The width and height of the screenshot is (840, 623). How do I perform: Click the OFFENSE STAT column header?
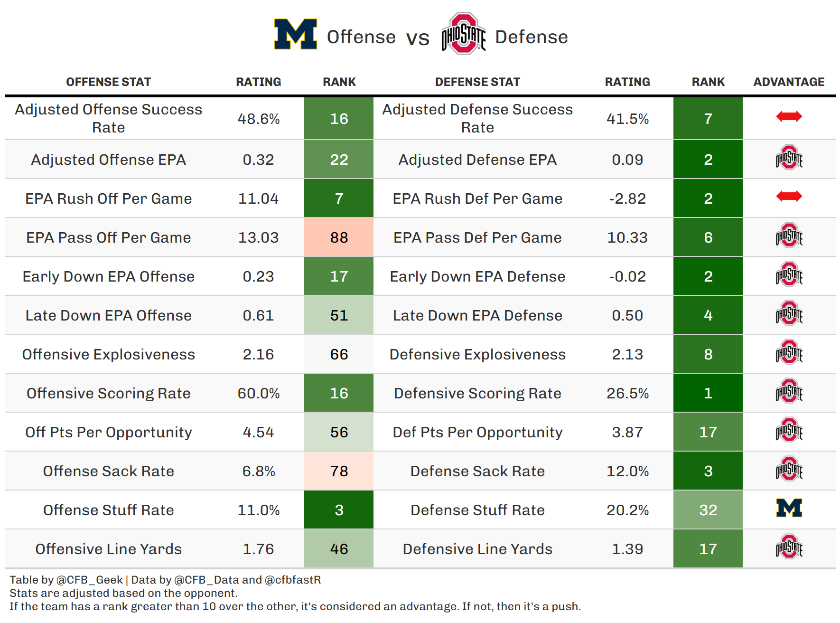coord(108,82)
